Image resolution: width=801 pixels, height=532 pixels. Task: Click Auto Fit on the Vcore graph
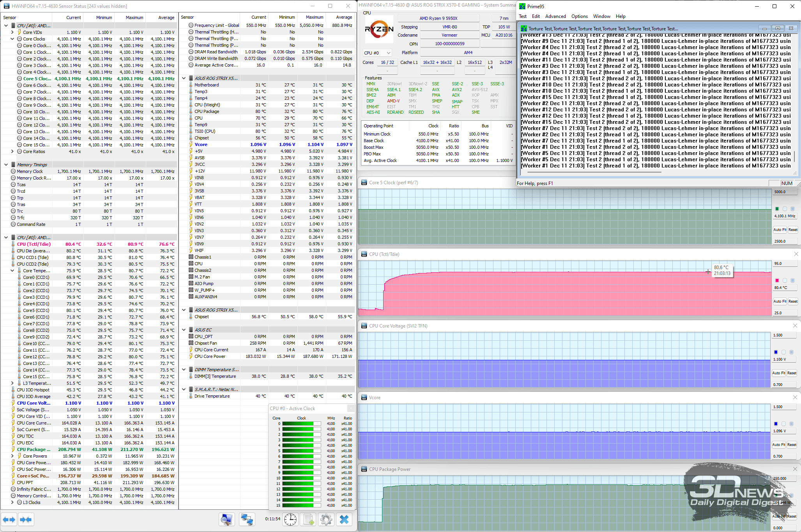pyautogui.click(x=779, y=445)
